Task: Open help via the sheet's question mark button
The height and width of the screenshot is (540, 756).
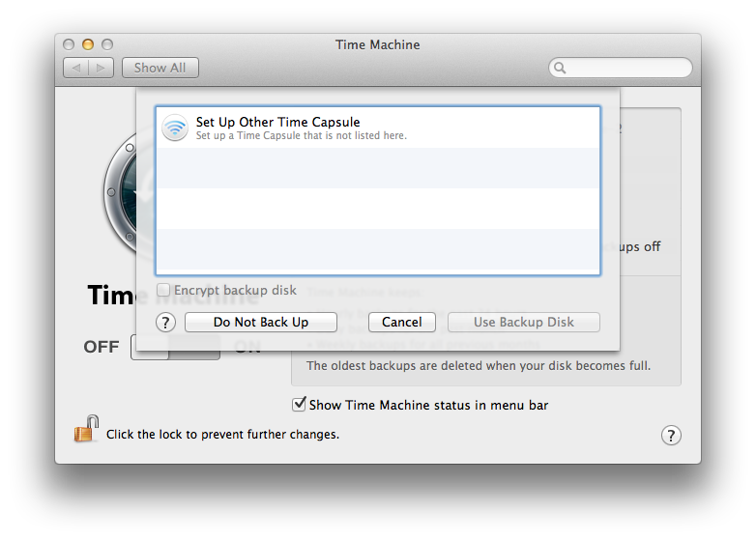Action: pyautogui.click(x=166, y=323)
